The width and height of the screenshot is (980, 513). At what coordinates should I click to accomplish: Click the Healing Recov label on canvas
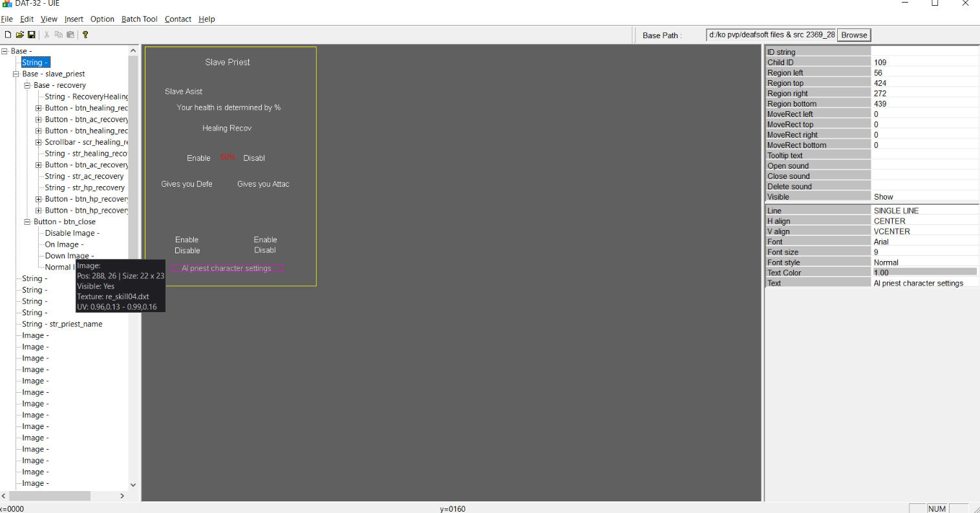pyautogui.click(x=227, y=129)
